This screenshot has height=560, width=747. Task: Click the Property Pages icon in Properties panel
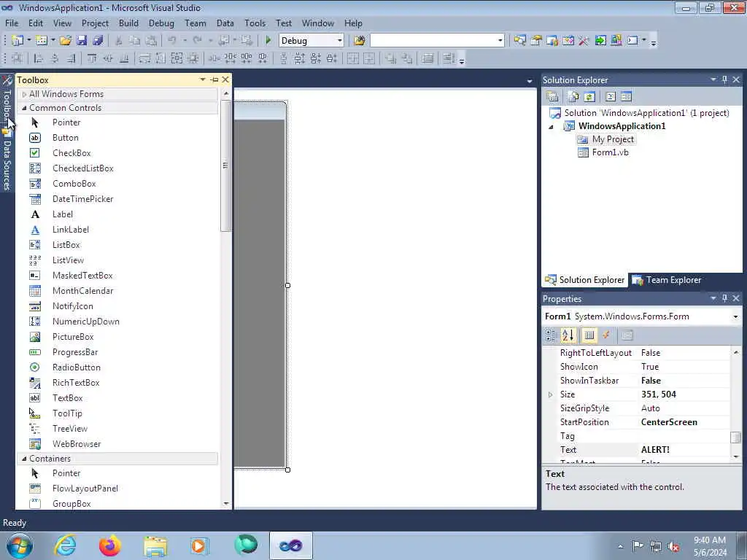point(627,335)
